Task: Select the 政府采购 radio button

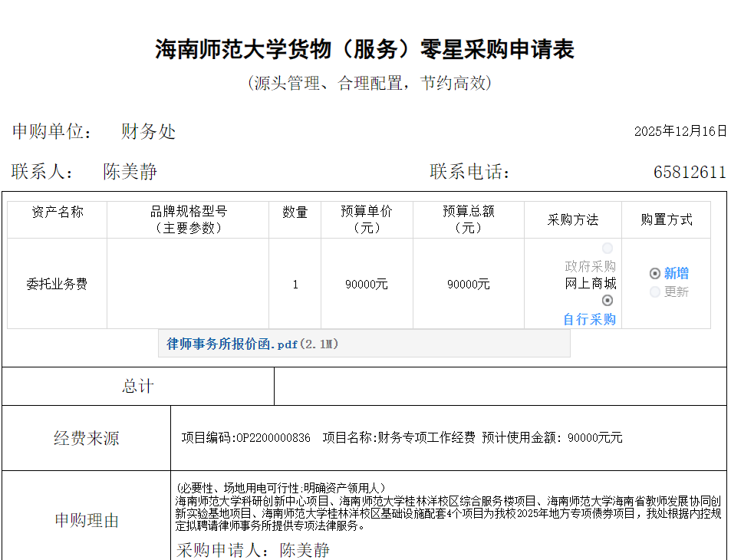Action: point(608,248)
